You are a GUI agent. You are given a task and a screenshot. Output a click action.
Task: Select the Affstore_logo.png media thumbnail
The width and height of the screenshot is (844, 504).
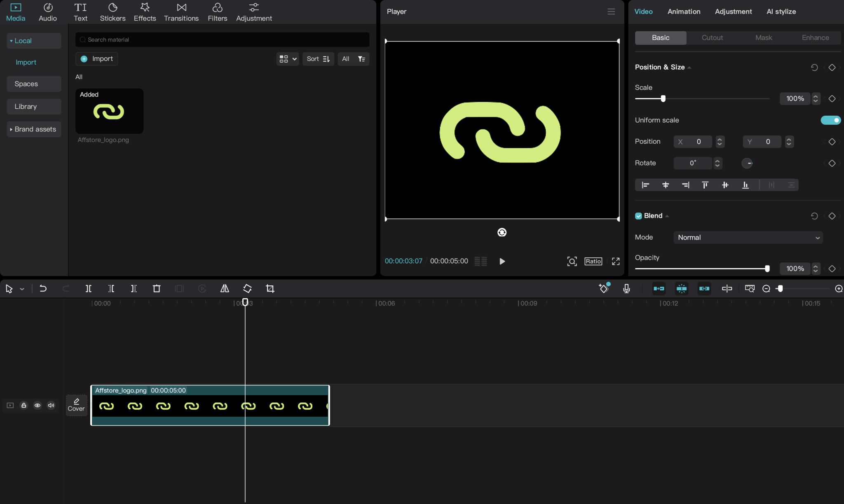pyautogui.click(x=109, y=111)
